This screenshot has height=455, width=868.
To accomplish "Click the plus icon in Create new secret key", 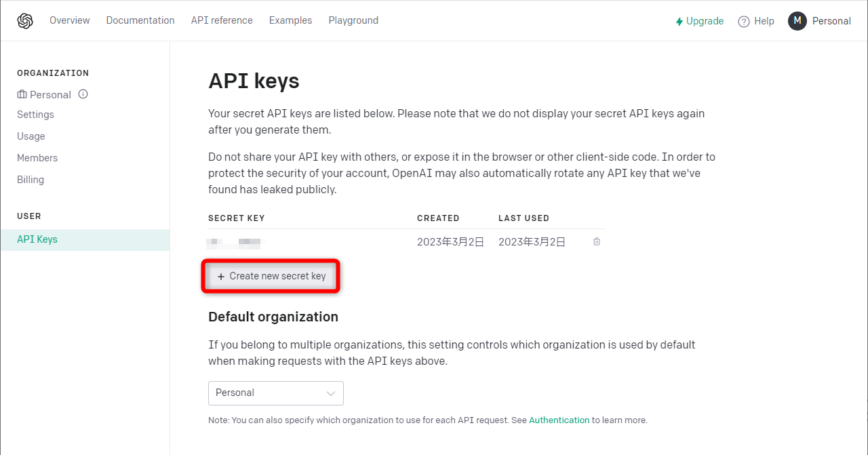I will (220, 276).
